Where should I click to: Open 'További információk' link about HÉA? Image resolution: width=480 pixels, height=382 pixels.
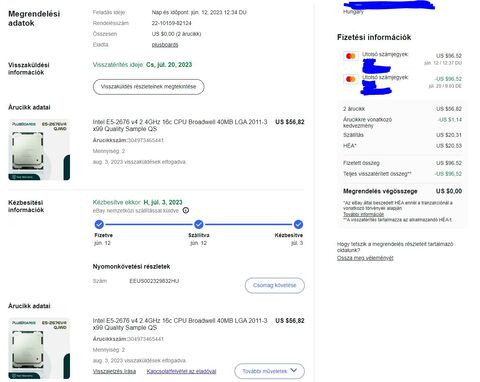(363, 214)
